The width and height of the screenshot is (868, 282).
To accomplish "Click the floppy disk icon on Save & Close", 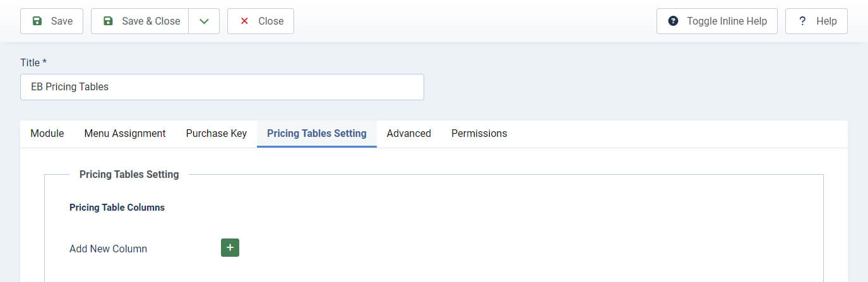I will (108, 21).
